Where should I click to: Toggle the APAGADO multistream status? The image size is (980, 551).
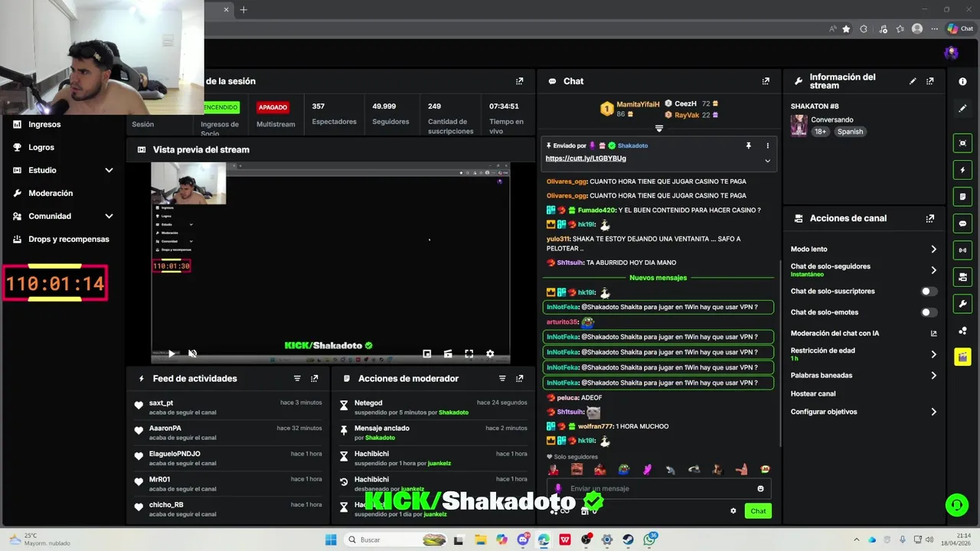pos(273,107)
